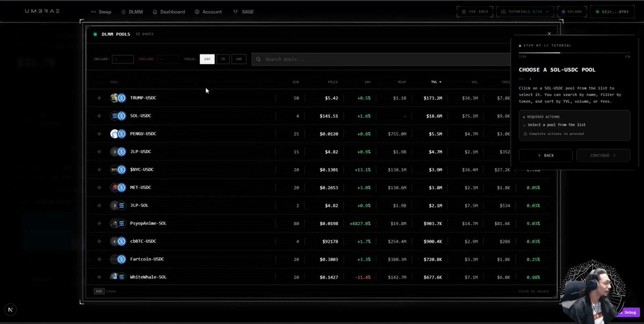Click the Next.js dev tools badge
Viewport: 644px width, 324px height.
(x=10, y=309)
